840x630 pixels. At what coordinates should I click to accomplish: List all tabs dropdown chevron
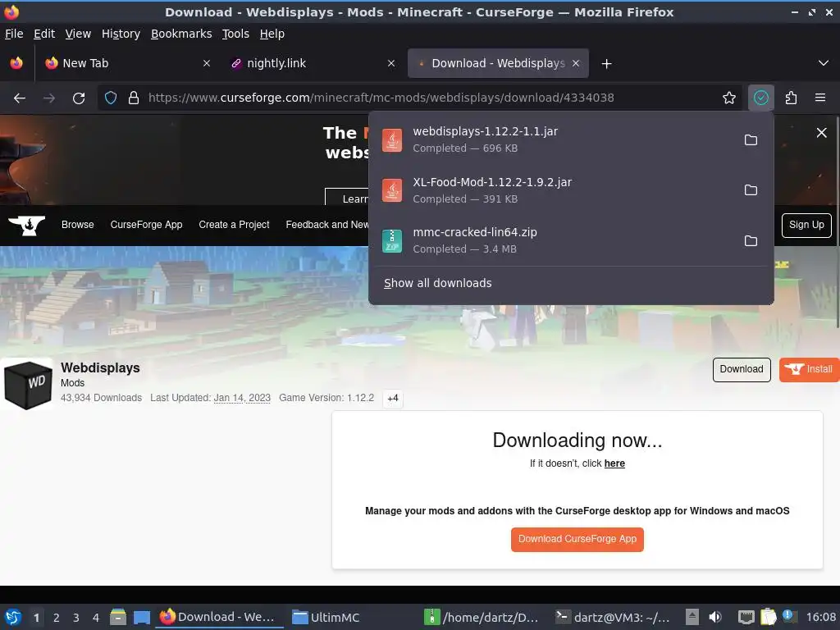tap(824, 63)
